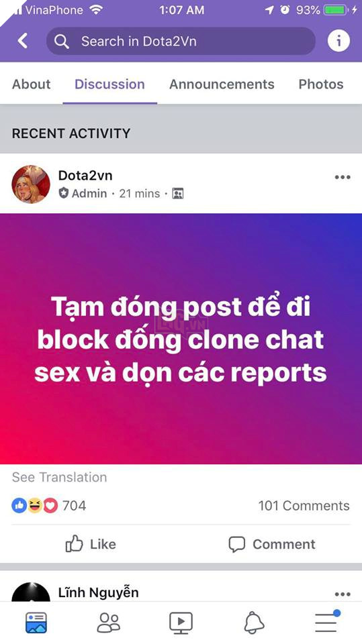Like the Dota2vn post
The width and height of the screenshot is (362, 644).
tap(91, 544)
